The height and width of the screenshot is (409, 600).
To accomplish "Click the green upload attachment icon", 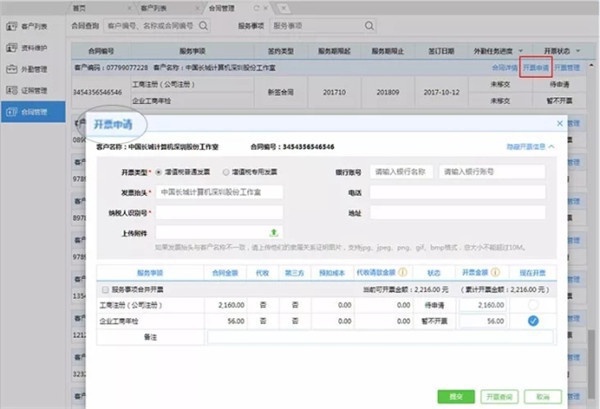I will point(274,232).
